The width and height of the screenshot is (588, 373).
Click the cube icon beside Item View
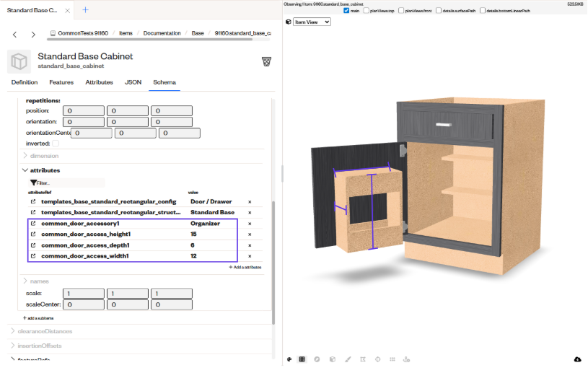288,22
